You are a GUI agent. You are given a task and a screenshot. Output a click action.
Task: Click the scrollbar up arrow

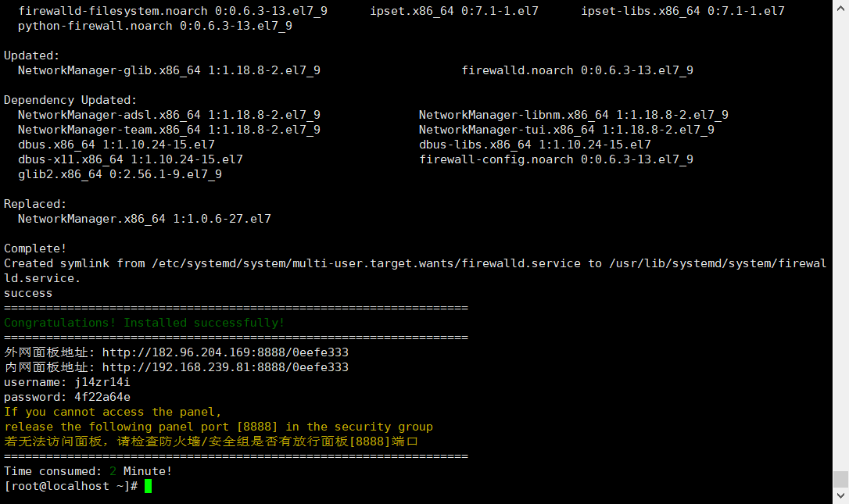840,8
